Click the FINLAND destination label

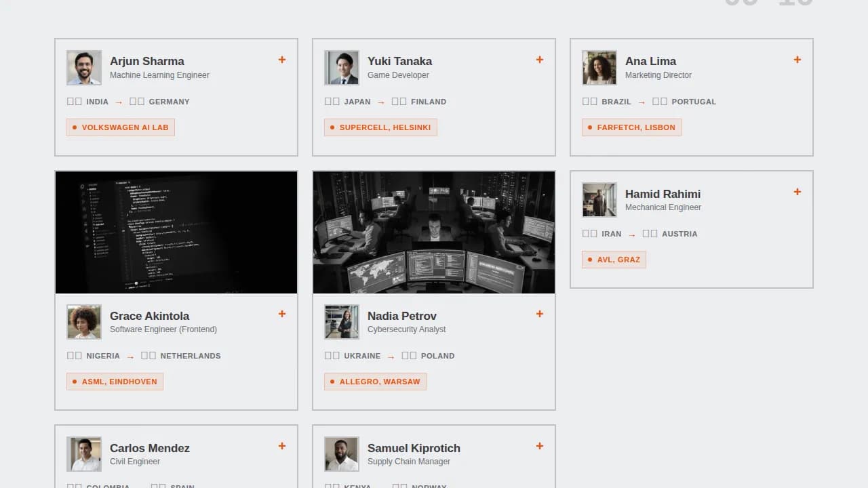(429, 102)
